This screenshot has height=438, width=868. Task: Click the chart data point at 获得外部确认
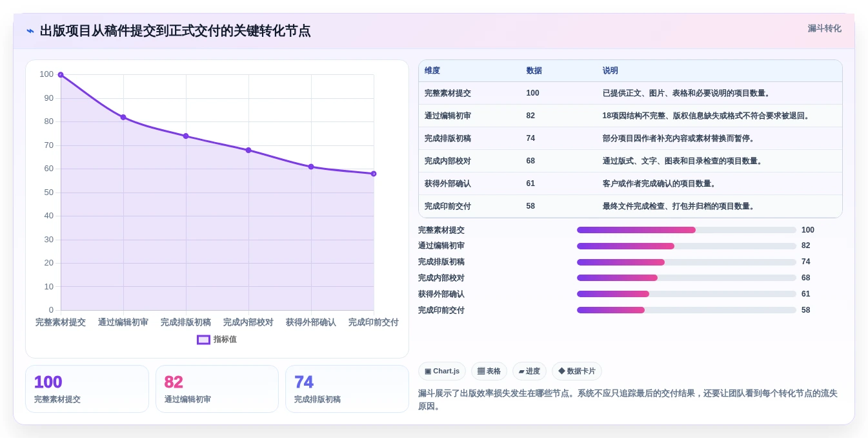point(311,167)
